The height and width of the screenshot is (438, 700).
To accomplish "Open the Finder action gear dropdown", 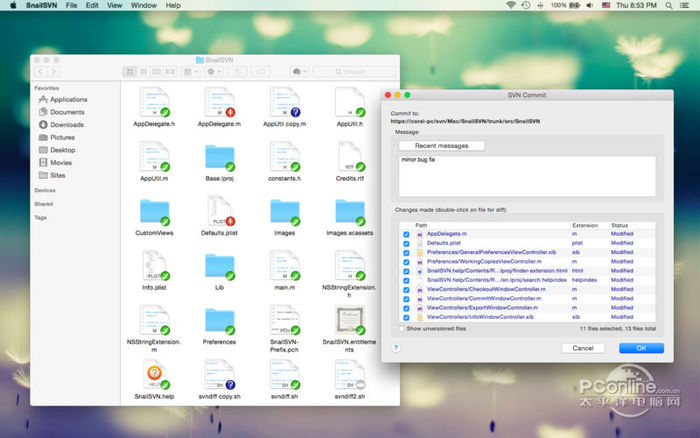I will pyautogui.click(x=214, y=71).
